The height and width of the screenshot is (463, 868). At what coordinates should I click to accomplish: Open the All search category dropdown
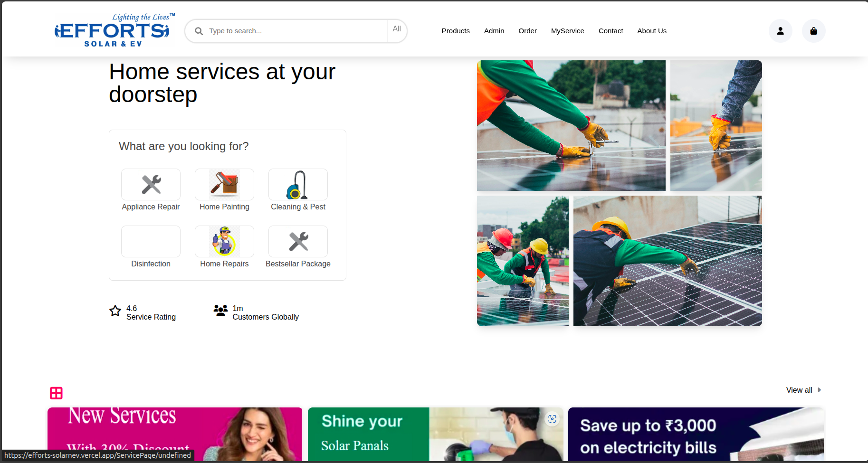[397, 29]
